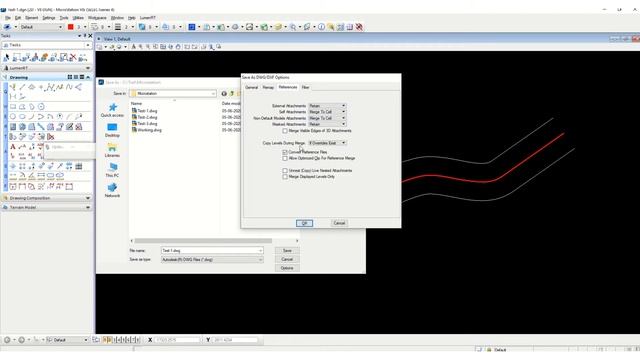The width and height of the screenshot is (640, 360).
Task: Select the Place Text 'A' tool
Action: pyautogui.click(x=13, y=147)
